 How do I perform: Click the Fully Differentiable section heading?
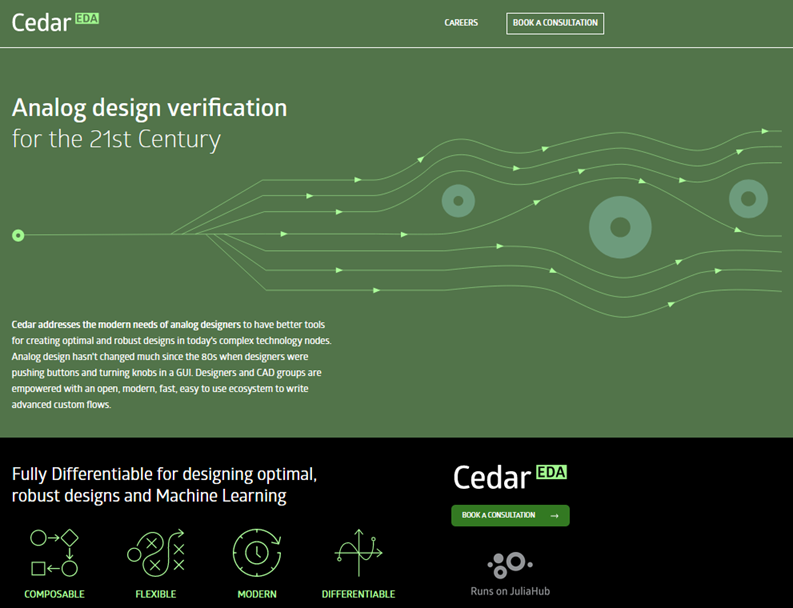[164, 485]
